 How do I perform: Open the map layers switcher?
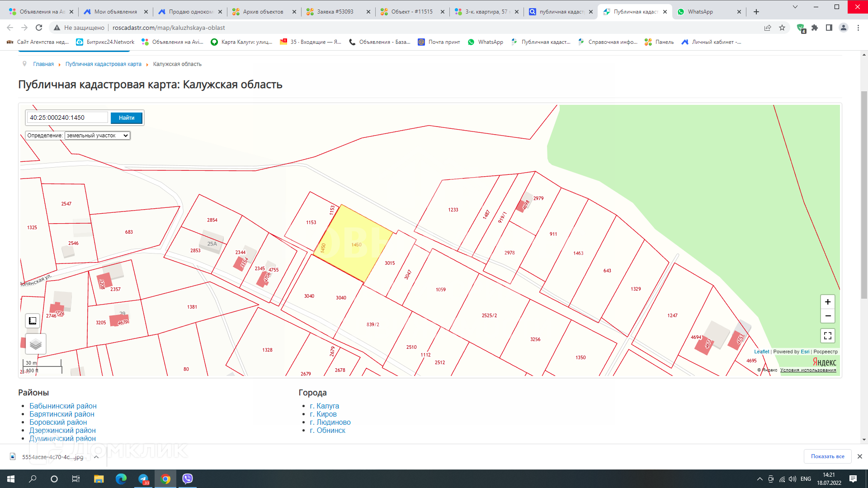pyautogui.click(x=36, y=344)
